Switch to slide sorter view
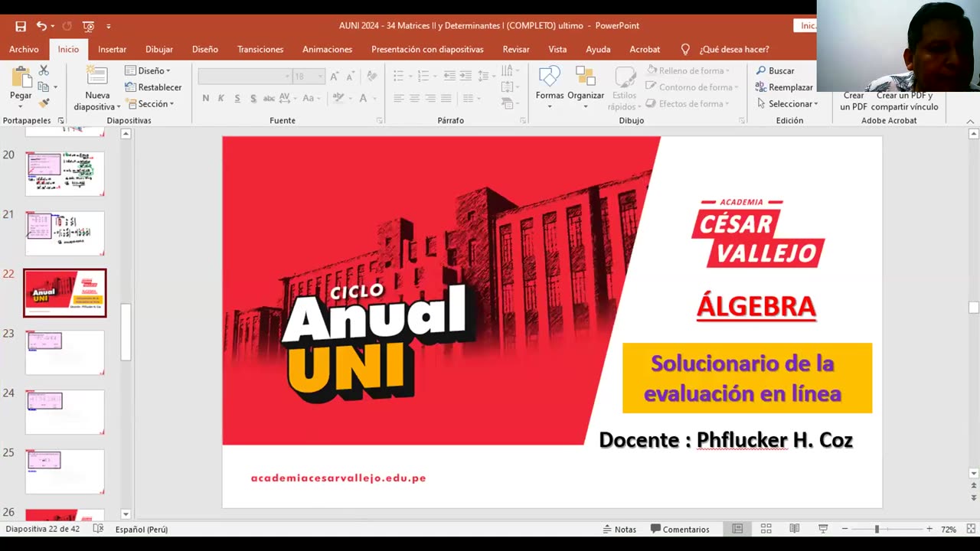This screenshot has height=551, width=980. tap(766, 529)
